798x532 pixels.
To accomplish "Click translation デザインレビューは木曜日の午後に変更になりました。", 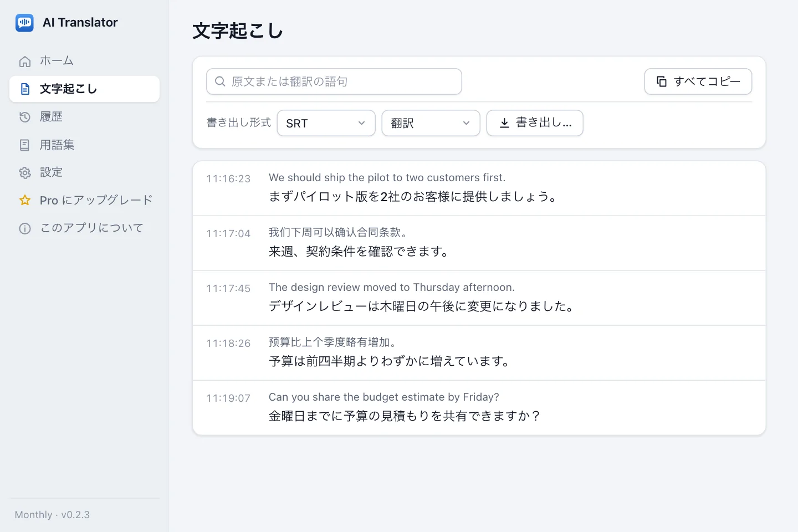I will click(422, 306).
